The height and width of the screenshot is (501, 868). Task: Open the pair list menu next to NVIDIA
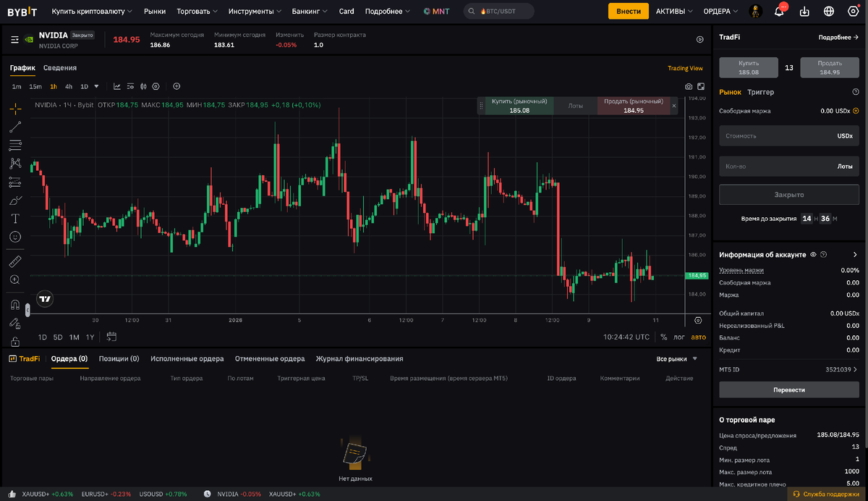15,40
